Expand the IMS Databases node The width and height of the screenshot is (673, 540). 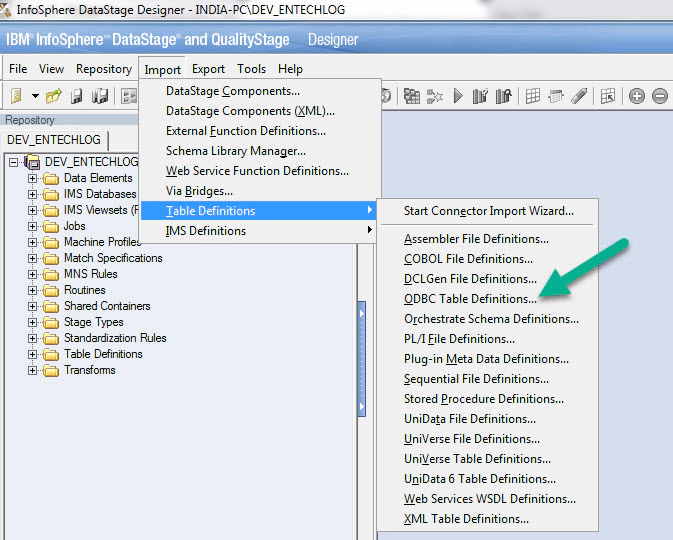[x=32, y=194]
